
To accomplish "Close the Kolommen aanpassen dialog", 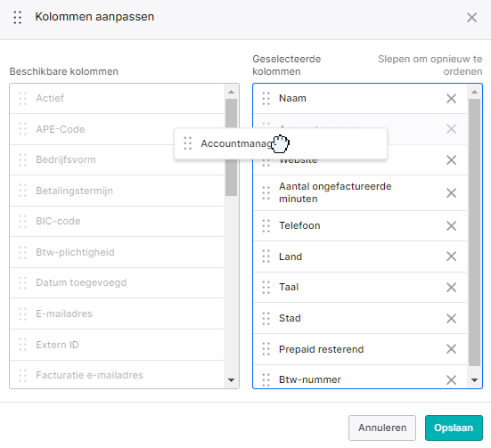I will click(x=471, y=18).
